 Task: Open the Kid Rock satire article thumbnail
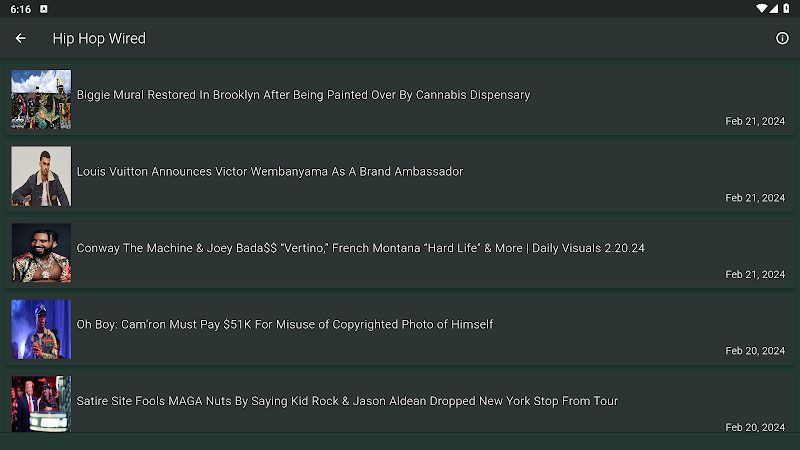41,404
